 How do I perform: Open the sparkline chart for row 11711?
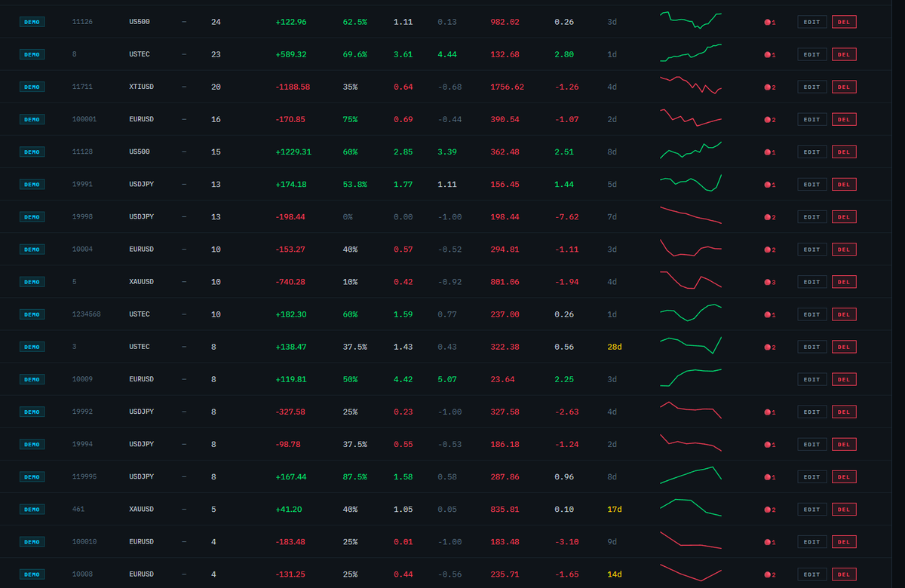coord(691,85)
